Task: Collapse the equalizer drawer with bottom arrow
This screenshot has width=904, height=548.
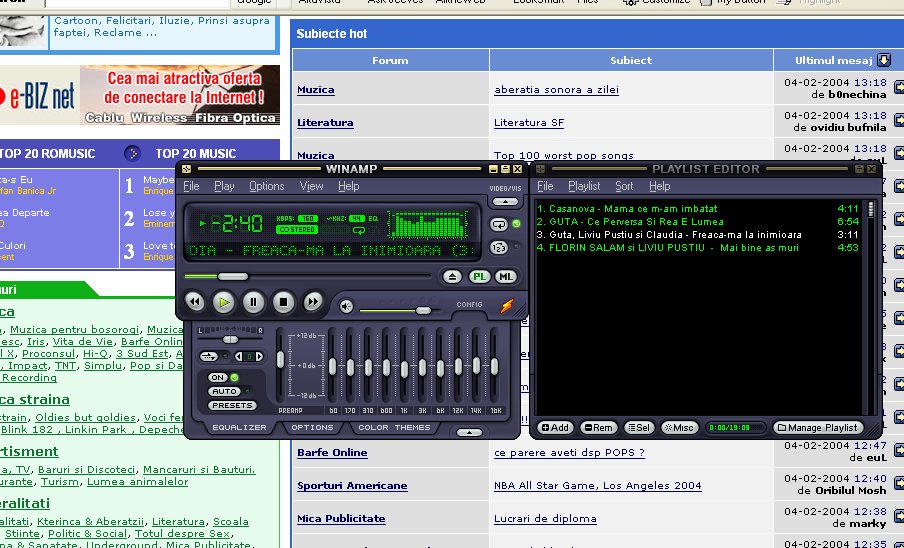Action: (x=469, y=432)
